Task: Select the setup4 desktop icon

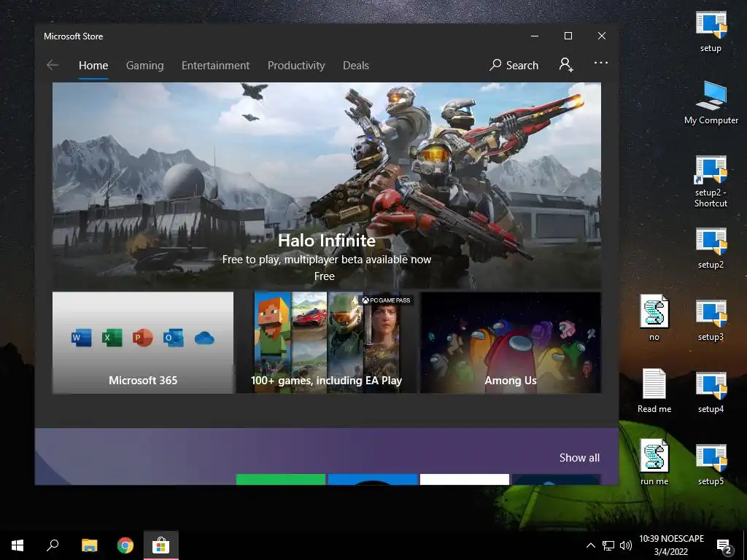Action: click(x=711, y=393)
